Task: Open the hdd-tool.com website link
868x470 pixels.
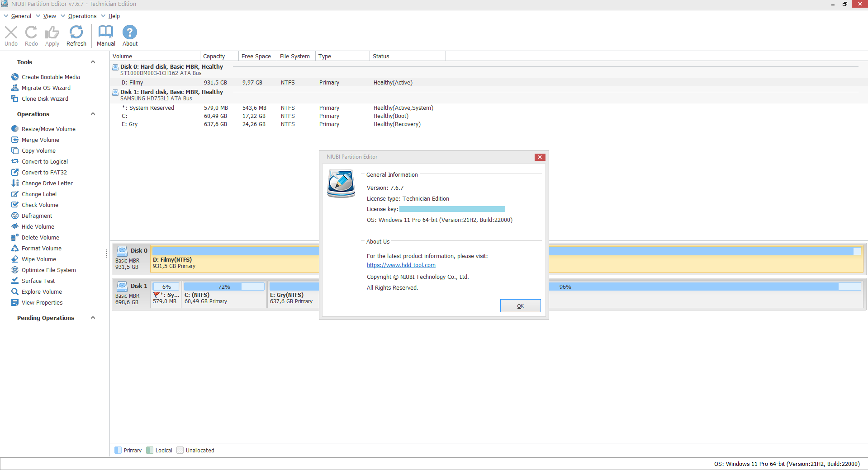Action: coord(401,265)
